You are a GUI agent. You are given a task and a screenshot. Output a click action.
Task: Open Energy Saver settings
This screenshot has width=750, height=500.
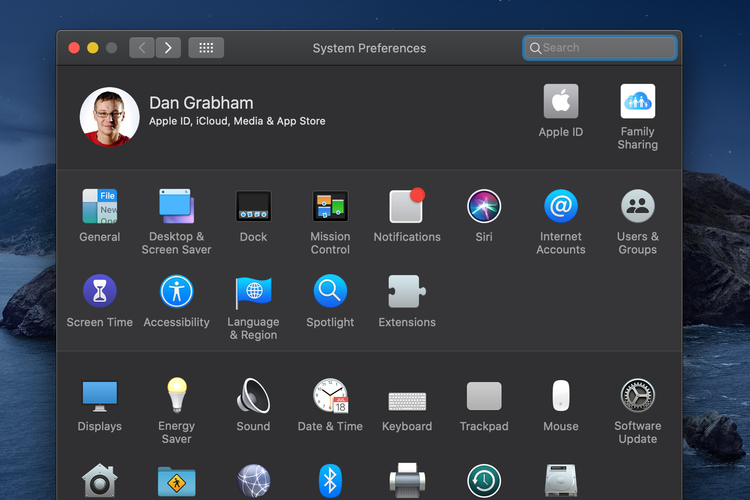[176, 395]
